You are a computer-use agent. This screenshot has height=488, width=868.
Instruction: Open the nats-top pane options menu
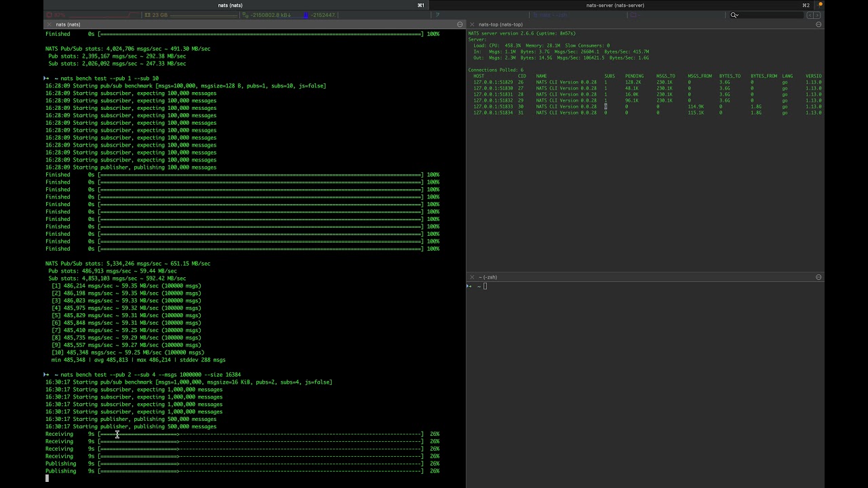click(818, 24)
